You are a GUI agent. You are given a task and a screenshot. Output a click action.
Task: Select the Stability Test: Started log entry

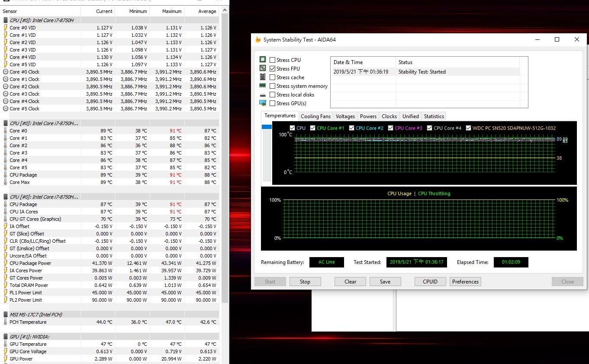coord(425,72)
